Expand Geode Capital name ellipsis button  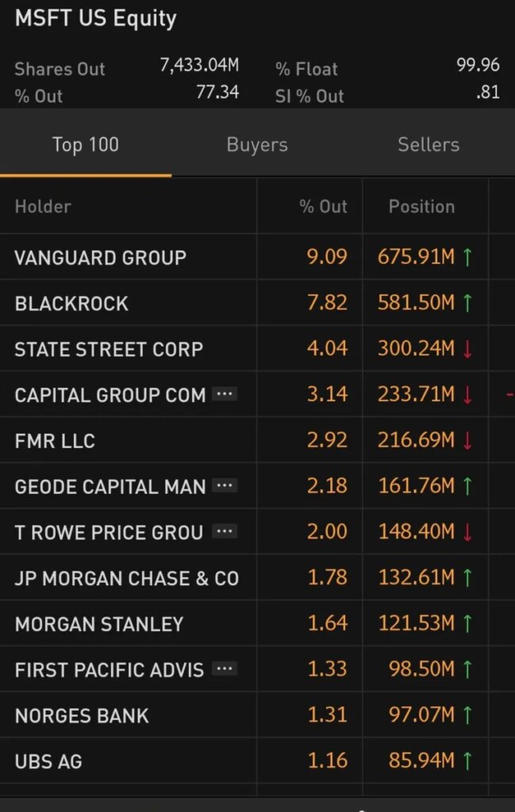coord(225,485)
